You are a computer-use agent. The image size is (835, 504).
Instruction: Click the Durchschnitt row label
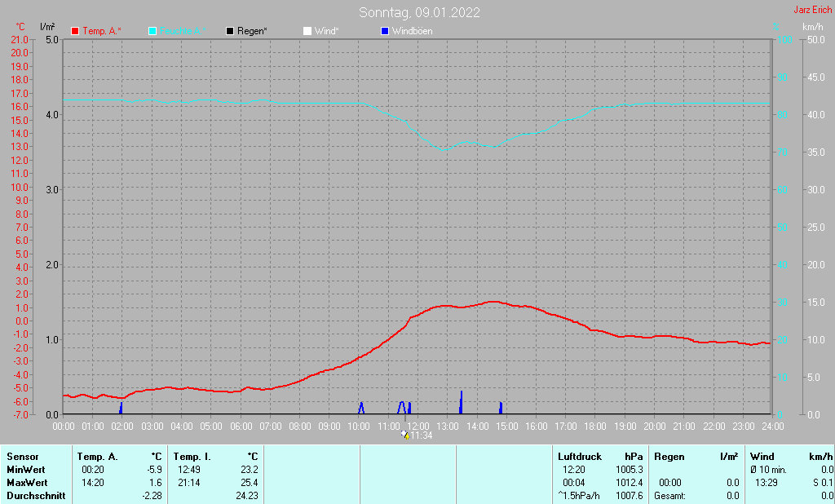click(36, 496)
